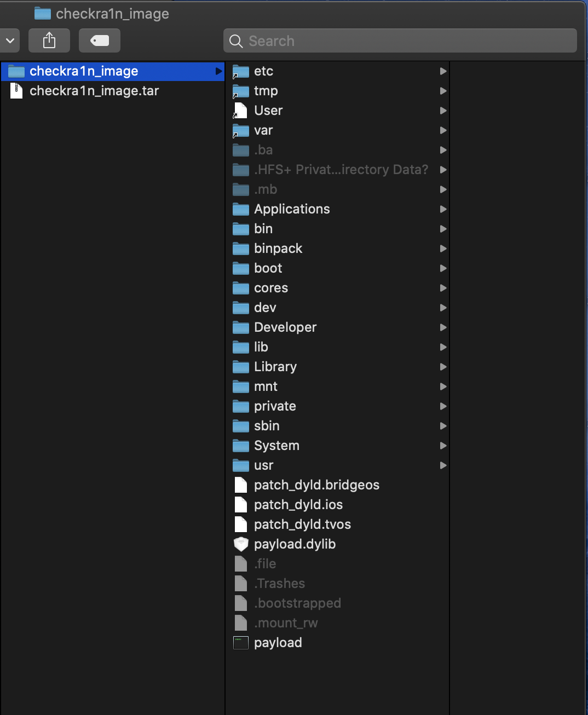Select the lib folder name
588x715 pixels.
[261, 347]
